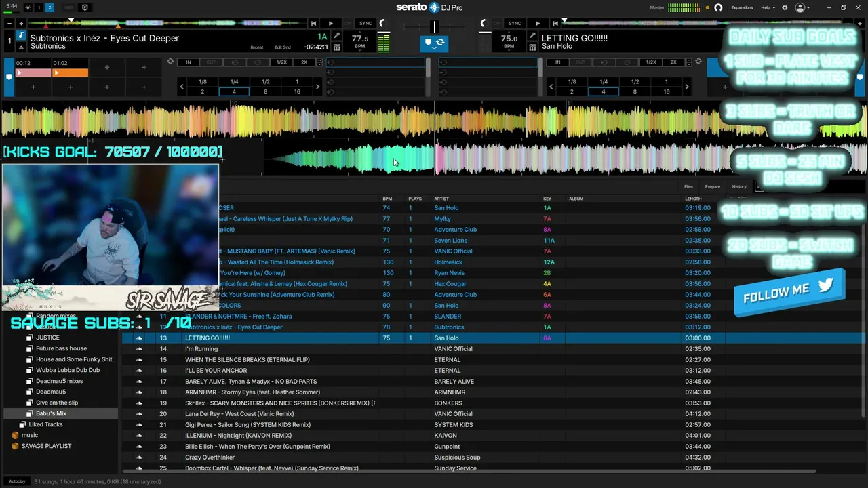Image resolution: width=868 pixels, height=488 pixels.
Task: Toggle the right deck auto-loop cycle icon
Action: pyautogui.click(x=698, y=62)
